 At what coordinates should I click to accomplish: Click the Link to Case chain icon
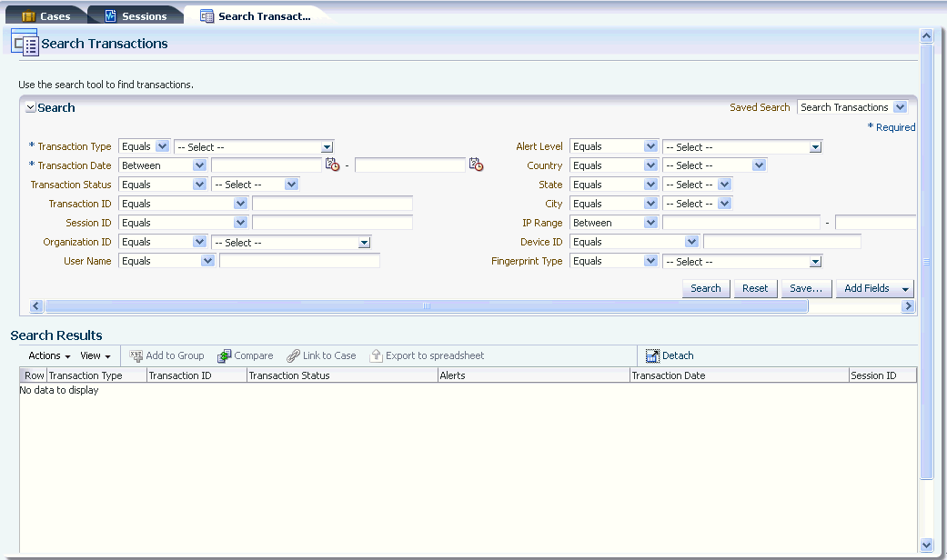[x=293, y=356]
